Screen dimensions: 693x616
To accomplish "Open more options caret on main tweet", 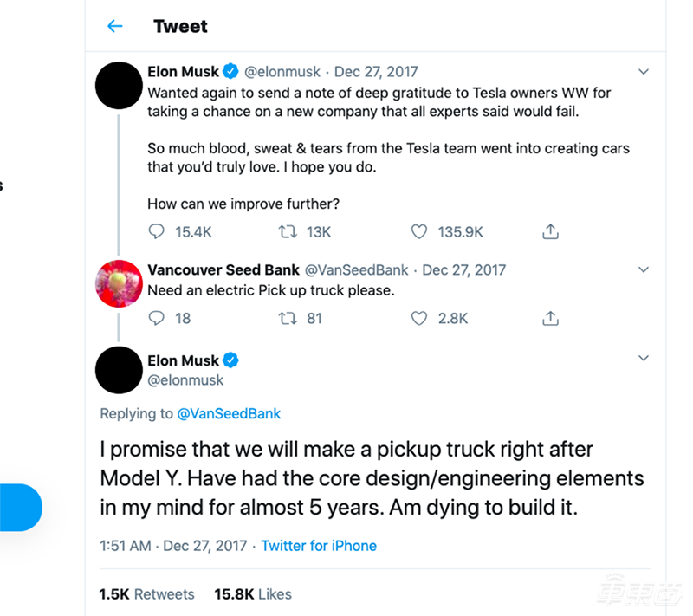I will 643,358.
